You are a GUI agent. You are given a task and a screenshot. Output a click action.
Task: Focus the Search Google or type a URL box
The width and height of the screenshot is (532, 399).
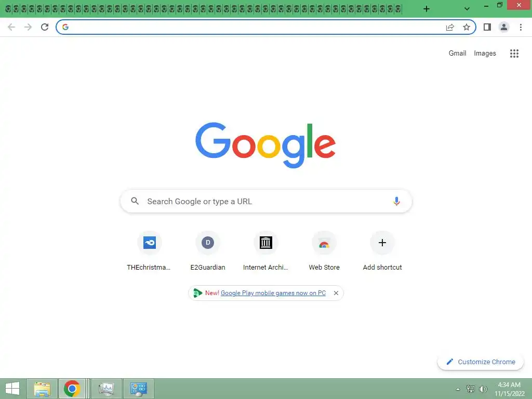[266, 201]
